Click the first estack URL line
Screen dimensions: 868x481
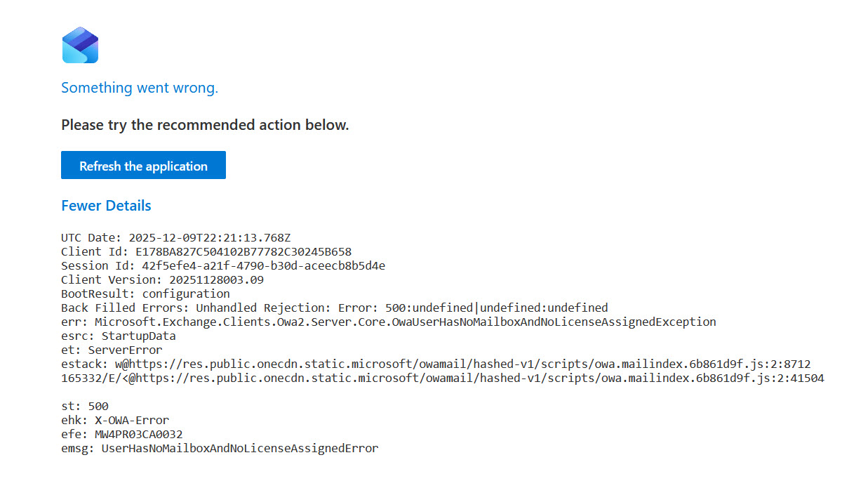(436, 364)
